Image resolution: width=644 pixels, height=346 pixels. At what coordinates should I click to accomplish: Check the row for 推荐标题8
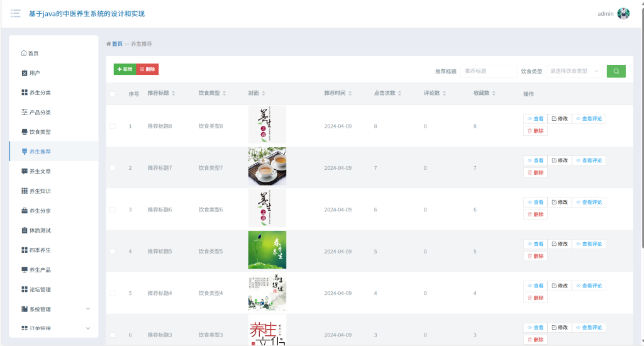[x=113, y=126]
